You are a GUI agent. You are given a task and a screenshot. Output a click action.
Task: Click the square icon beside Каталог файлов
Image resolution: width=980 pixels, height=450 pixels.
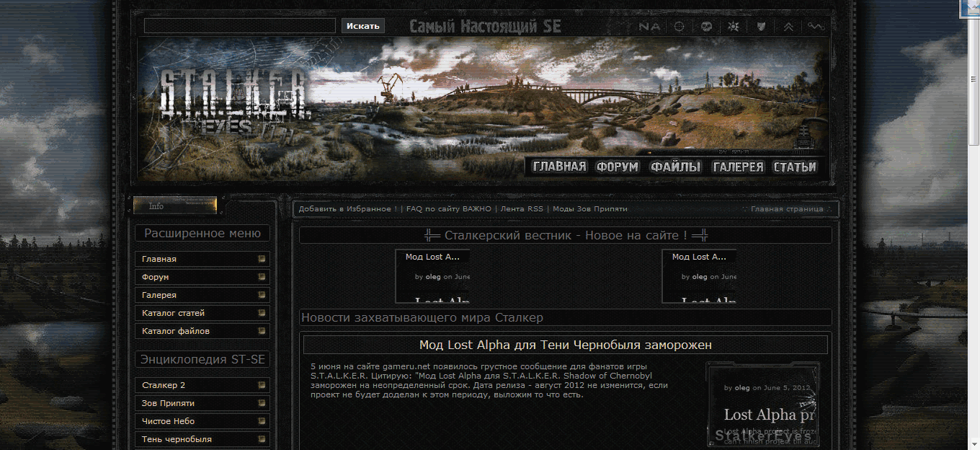click(x=262, y=331)
